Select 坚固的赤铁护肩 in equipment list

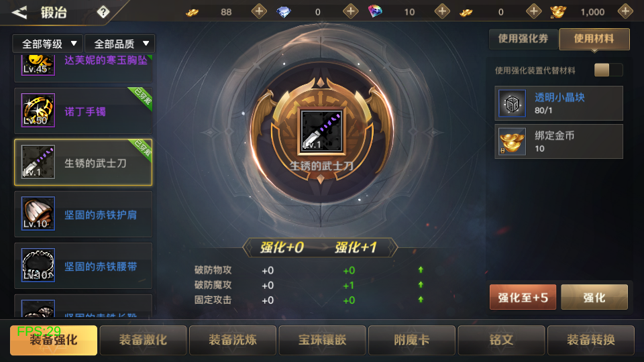[83, 214]
